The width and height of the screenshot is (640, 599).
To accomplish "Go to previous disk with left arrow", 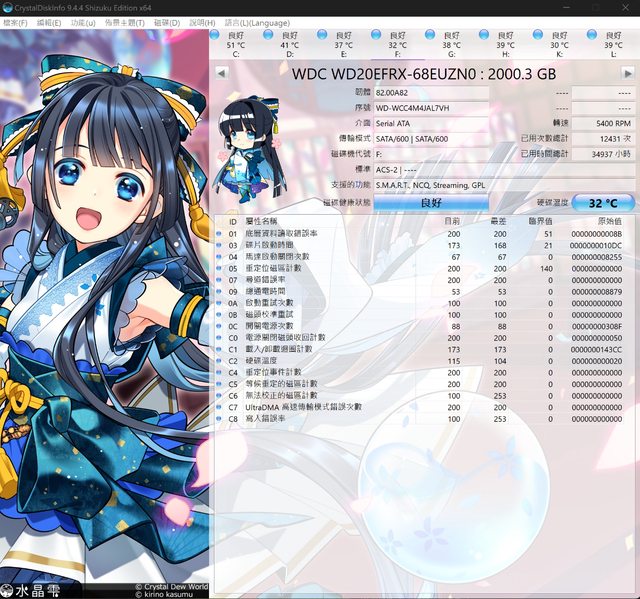I will (x=222, y=74).
